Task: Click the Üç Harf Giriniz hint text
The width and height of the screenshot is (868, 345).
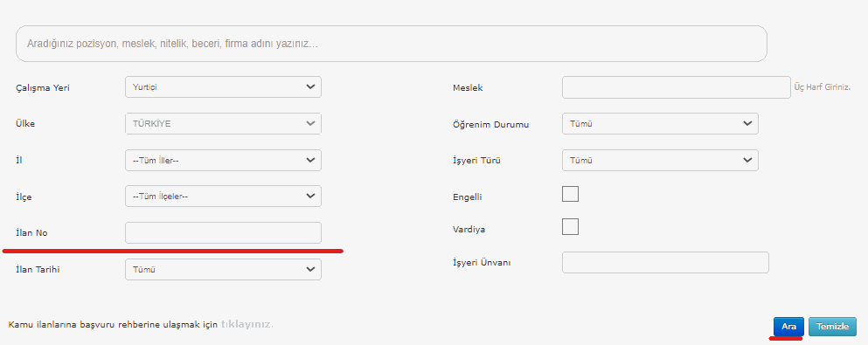Action: [822, 87]
